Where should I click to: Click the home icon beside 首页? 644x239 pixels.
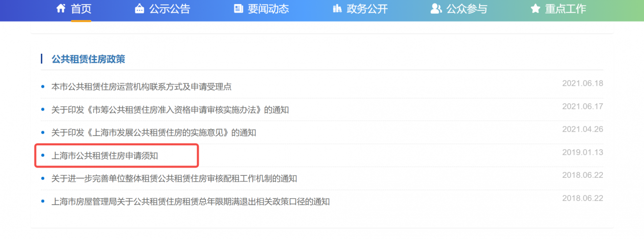coord(61,9)
